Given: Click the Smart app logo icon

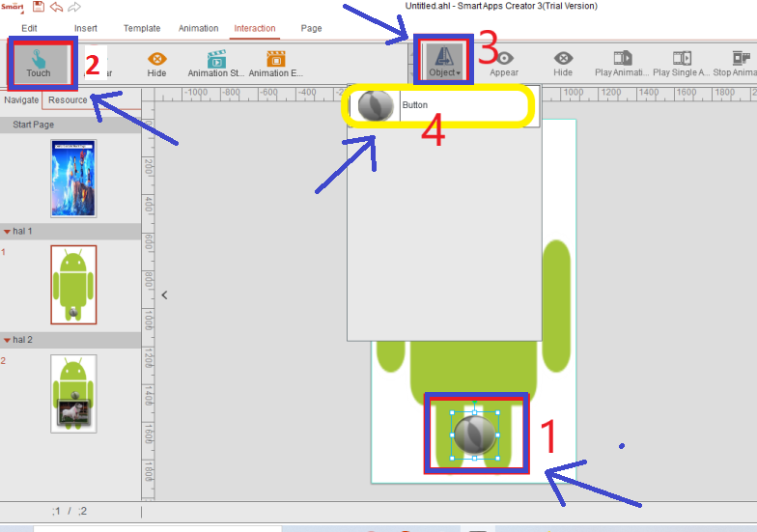Looking at the screenshot, I should (x=12, y=8).
